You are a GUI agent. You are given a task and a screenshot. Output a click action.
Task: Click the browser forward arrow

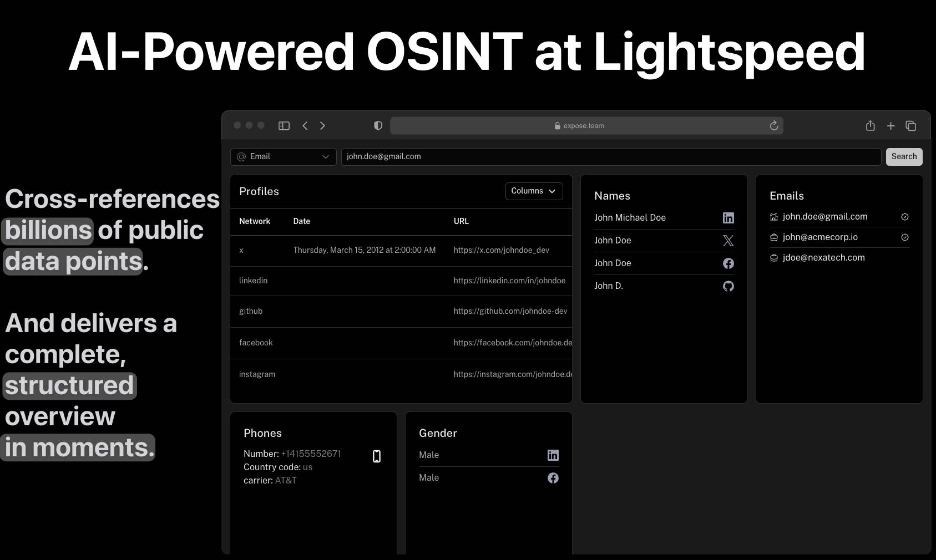click(x=322, y=126)
